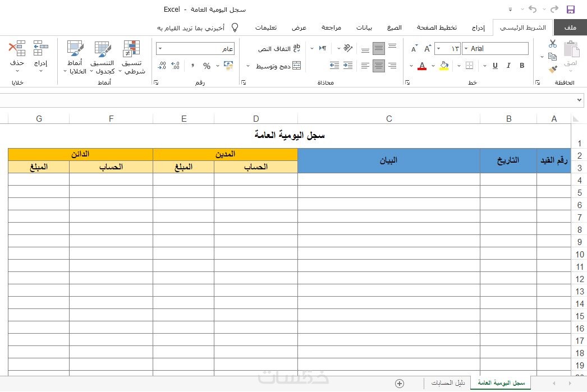Toggle align right horizontal alignment
The height and width of the screenshot is (392, 587).
coord(392,66)
